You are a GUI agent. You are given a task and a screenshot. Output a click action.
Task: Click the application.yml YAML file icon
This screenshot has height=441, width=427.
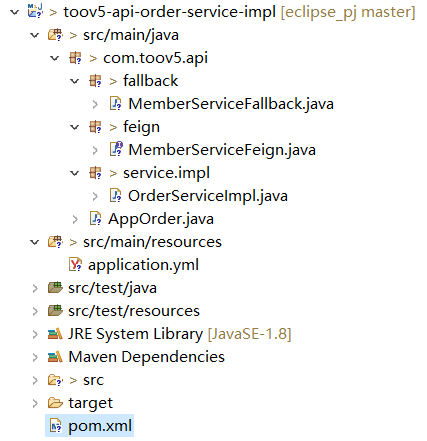point(75,265)
